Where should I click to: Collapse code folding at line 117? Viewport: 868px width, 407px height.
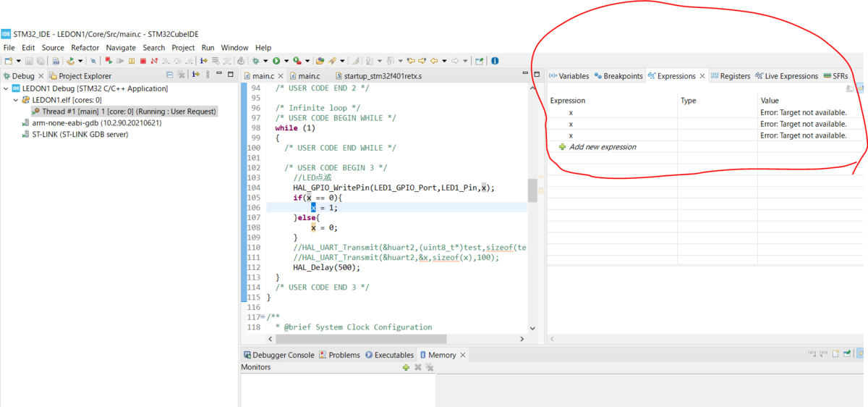pos(261,317)
